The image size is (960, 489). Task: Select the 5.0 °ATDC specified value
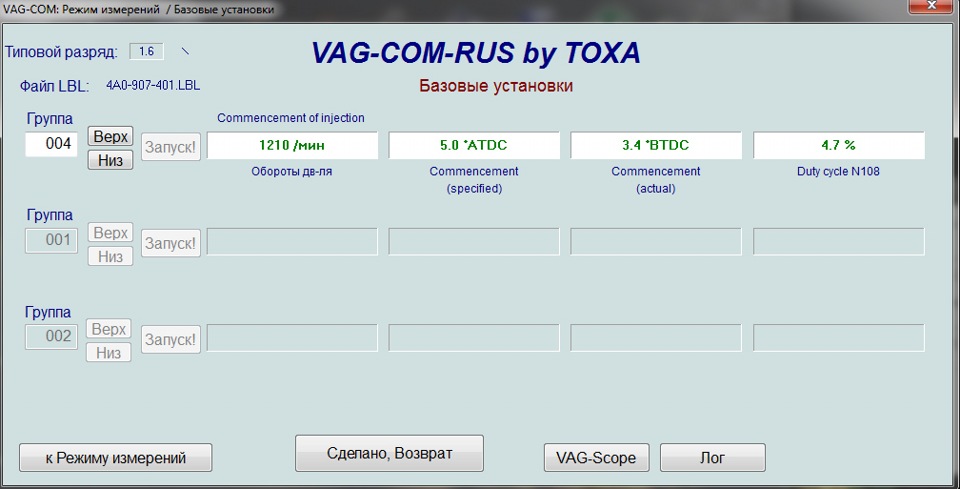(474, 146)
